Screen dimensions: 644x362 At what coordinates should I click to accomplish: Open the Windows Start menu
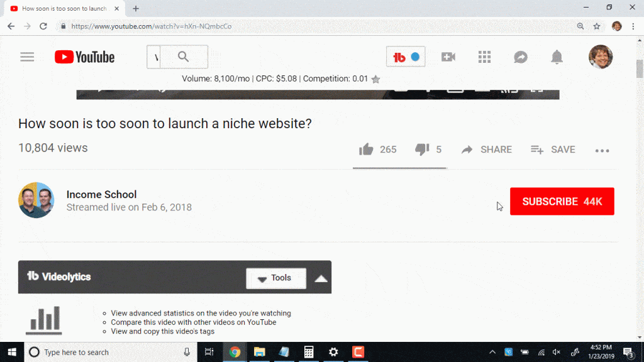12,352
